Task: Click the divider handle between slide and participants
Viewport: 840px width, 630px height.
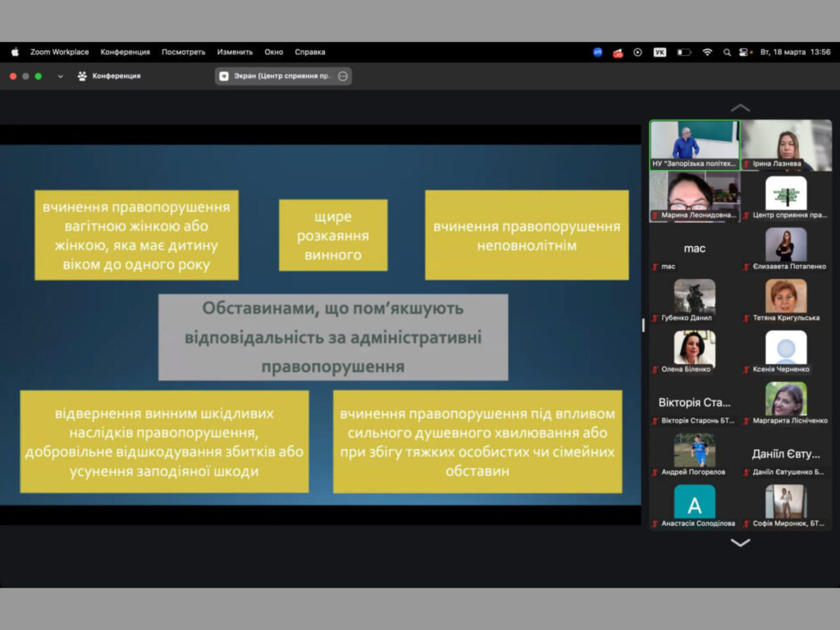Action: pos(644,325)
